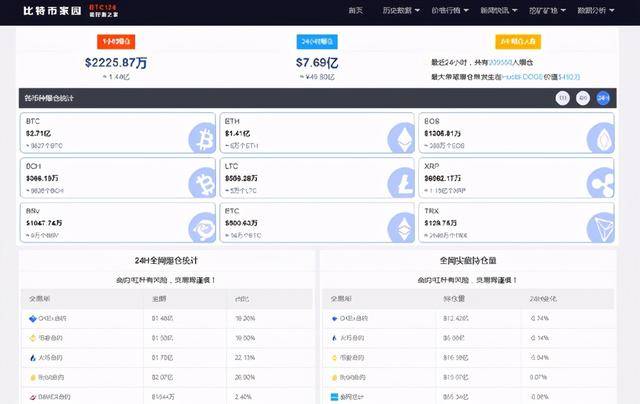Click the Litecoin icon on LTC card
The height and width of the screenshot is (404, 640).
point(401,183)
